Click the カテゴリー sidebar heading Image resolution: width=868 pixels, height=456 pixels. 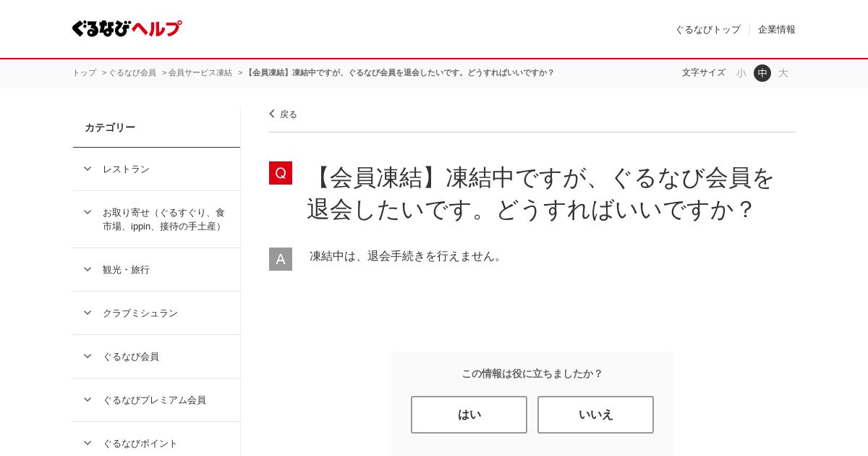tap(110, 127)
